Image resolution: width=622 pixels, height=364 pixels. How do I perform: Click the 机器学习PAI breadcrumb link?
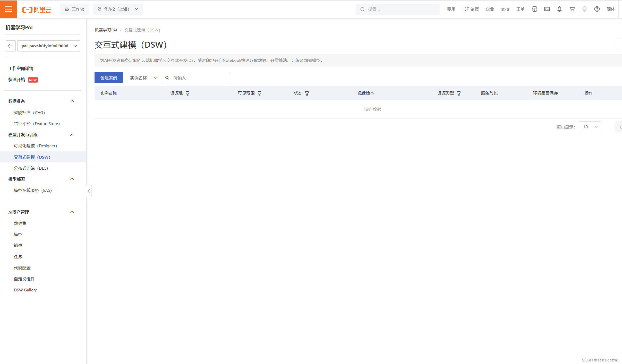[x=106, y=30]
